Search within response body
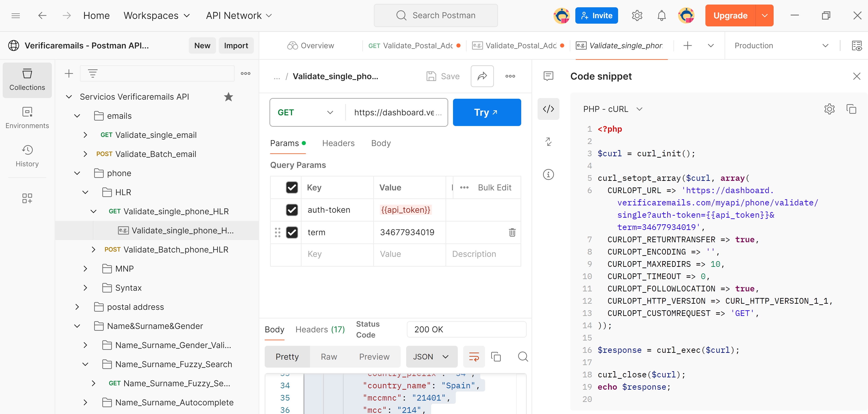 [x=523, y=357]
